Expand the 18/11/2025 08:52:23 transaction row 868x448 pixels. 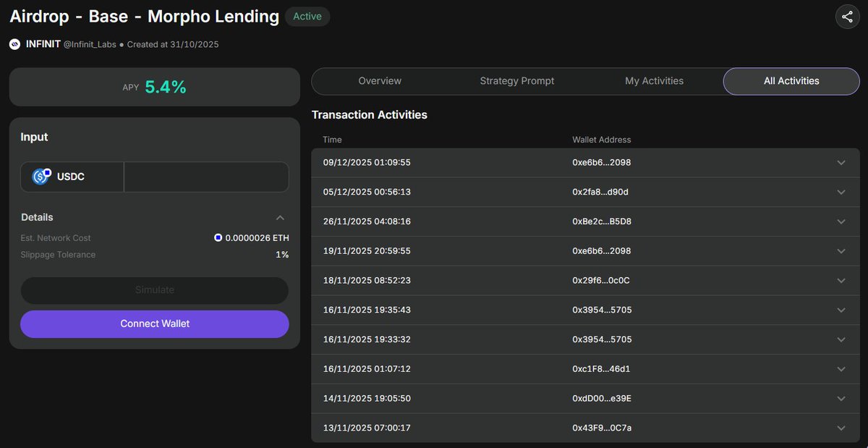point(585,281)
